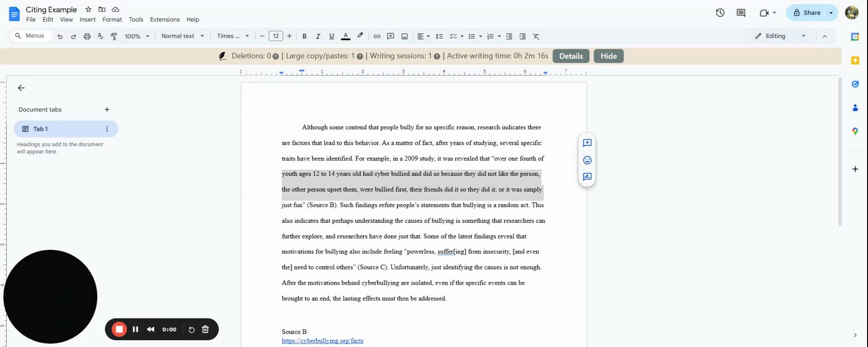Click the Add emoji reaction button
The height and width of the screenshot is (347, 868).
pos(587,160)
